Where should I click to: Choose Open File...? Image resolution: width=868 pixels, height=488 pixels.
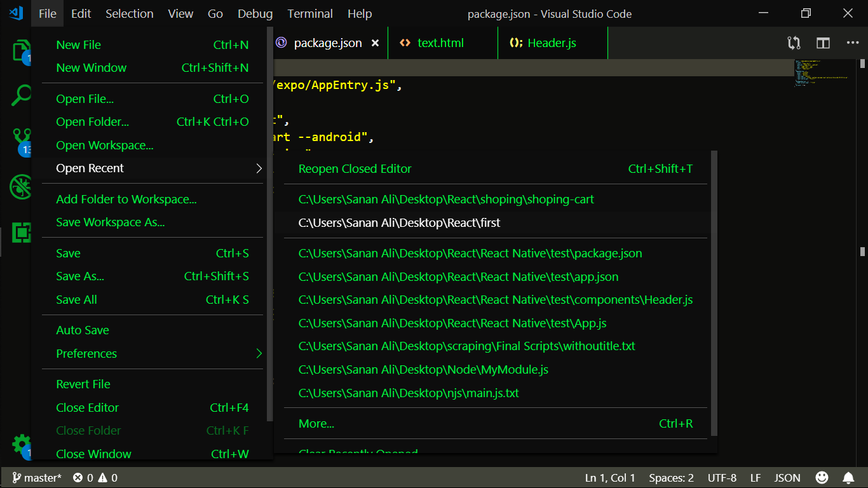pos(153,99)
